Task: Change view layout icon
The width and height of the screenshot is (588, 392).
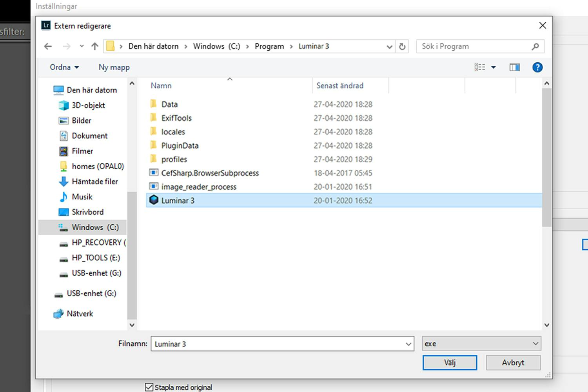Action: pyautogui.click(x=480, y=67)
